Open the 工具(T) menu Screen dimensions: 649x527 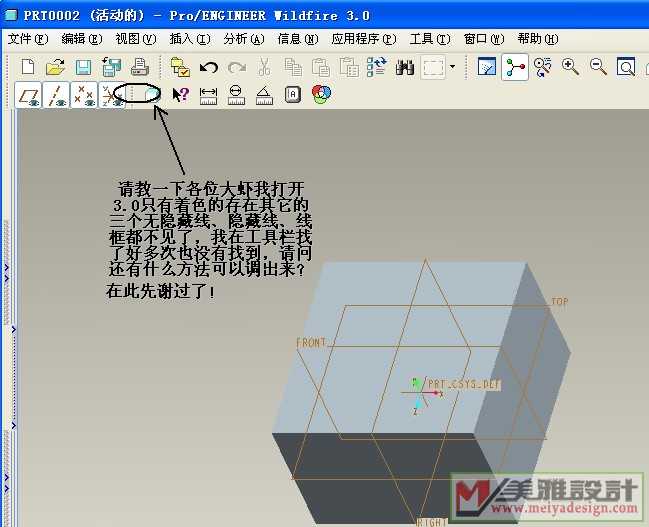430,39
